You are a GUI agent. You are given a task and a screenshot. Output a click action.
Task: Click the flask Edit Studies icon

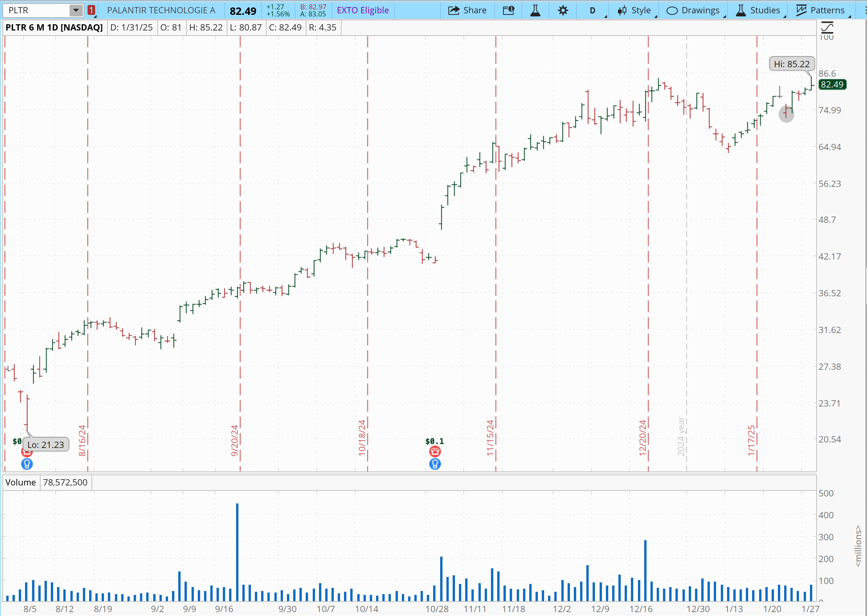(535, 10)
